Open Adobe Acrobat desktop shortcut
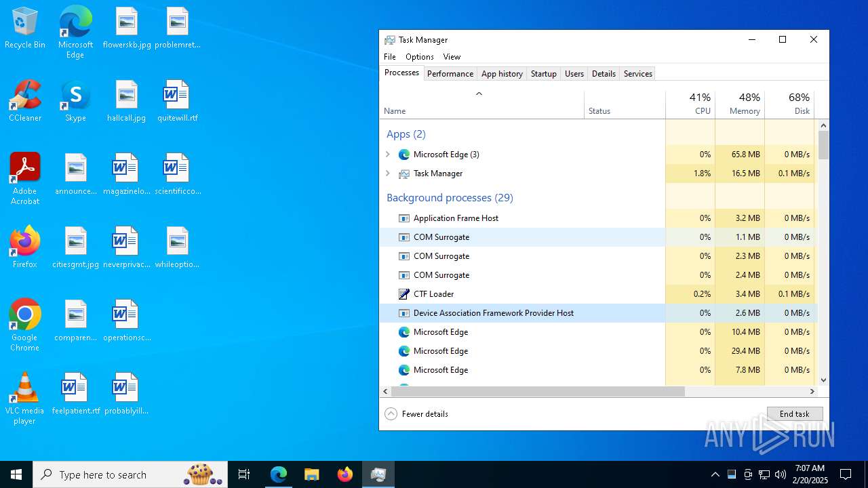 pyautogui.click(x=25, y=179)
